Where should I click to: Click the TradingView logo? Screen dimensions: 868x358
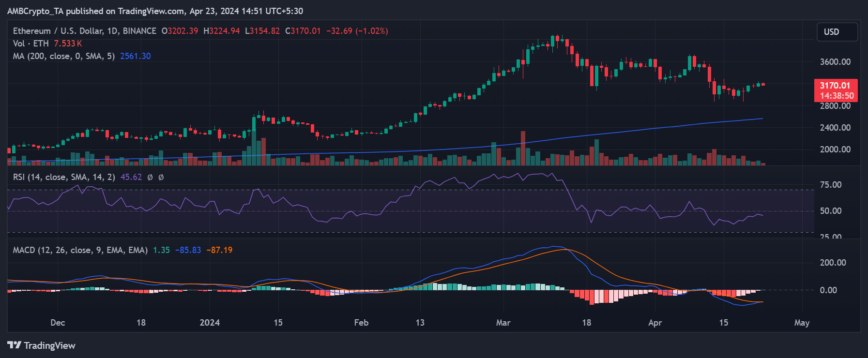tap(41, 345)
